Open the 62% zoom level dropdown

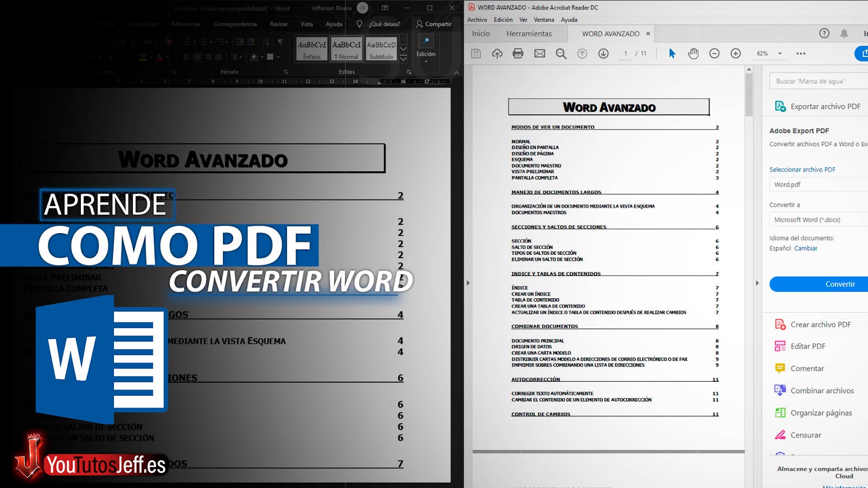(x=780, y=53)
